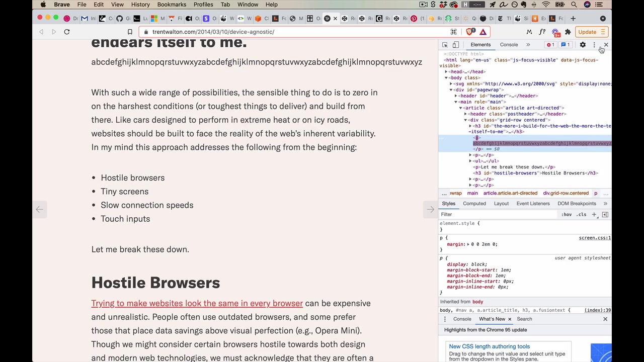
Task: Open the Bookmarks menu
Action: point(172,5)
